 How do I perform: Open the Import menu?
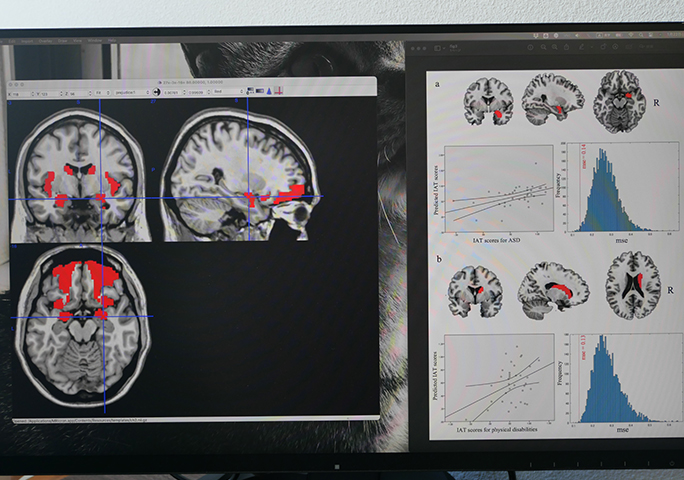tap(27, 41)
